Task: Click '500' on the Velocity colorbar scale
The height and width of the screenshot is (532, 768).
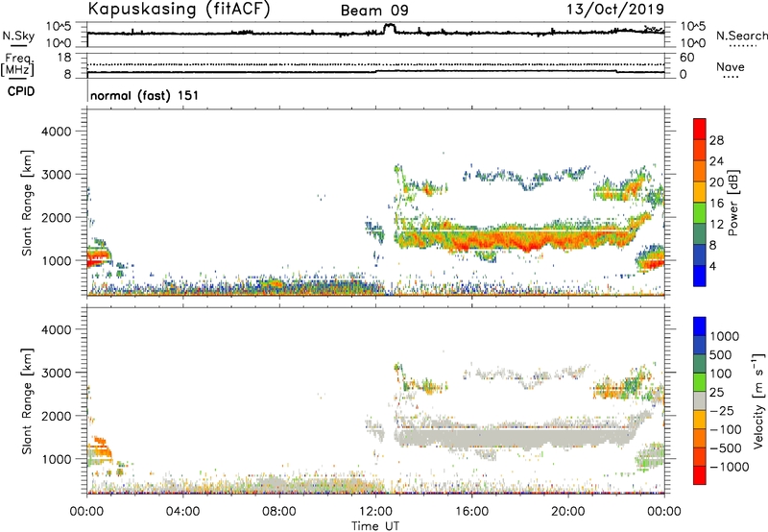Action: point(720,354)
